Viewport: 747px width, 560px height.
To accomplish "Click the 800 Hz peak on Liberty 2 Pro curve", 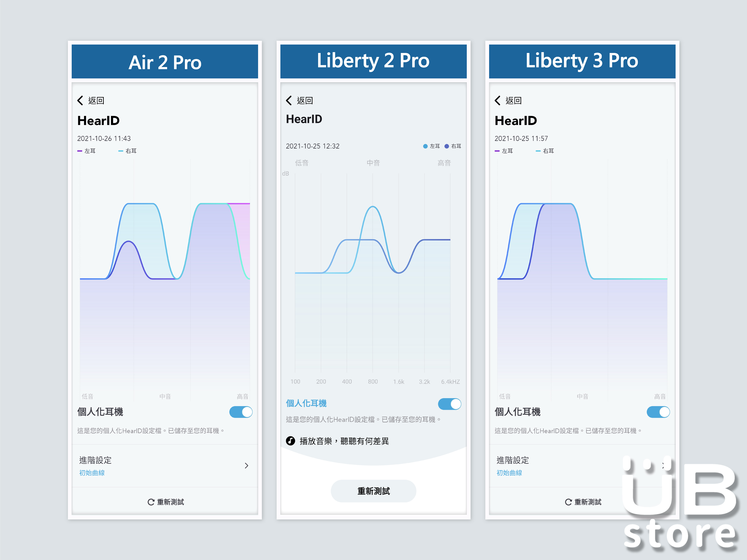I will (x=373, y=207).
